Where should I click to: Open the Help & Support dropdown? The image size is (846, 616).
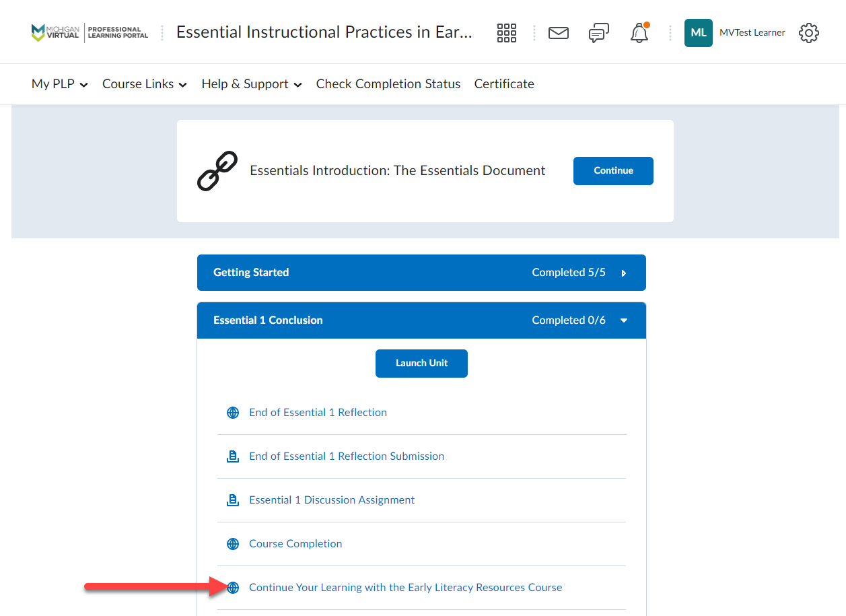pos(251,83)
